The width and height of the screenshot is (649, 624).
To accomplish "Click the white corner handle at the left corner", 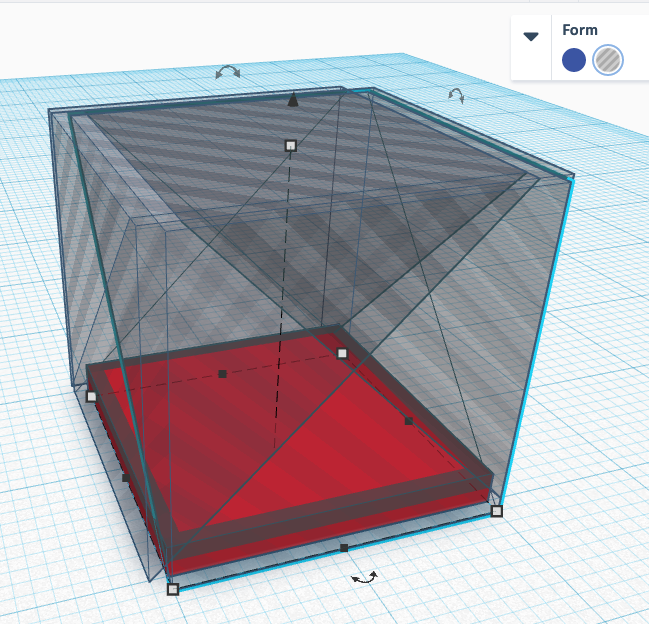I will tap(91, 396).
